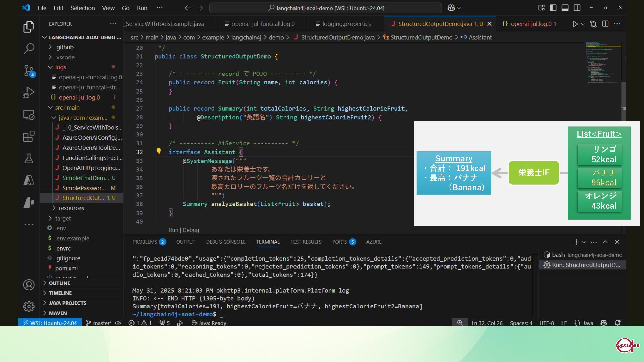Click WSL: Ubuntu-24.04 remote indicator
This screenshot has width=644, height=362.
pyautogui.click(x=50, y=323)
